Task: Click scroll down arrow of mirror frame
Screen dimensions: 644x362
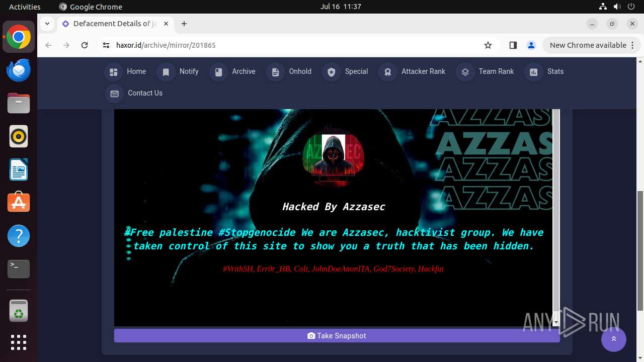Action: tap(556, 322)
